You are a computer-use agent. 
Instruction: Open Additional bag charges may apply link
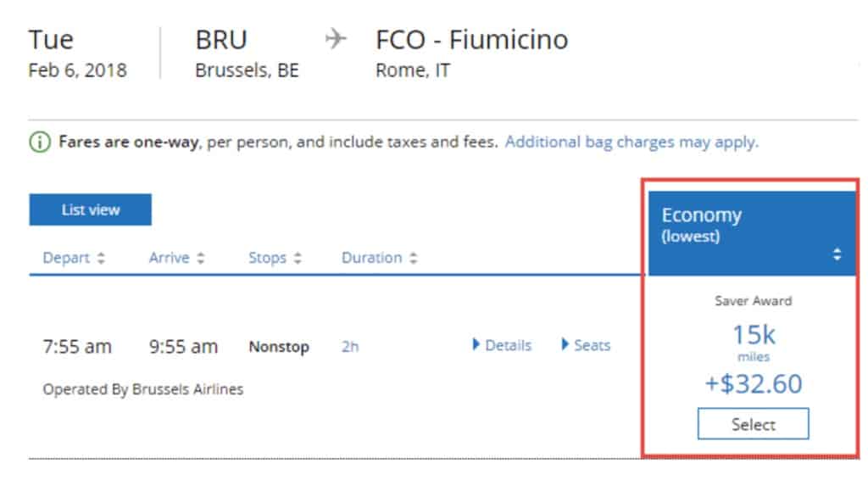632,142
